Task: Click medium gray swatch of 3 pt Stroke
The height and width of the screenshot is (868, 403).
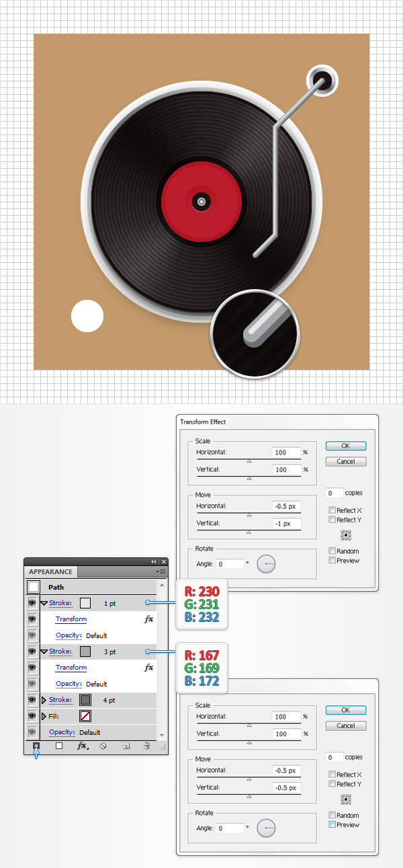Action: (85, 652)
